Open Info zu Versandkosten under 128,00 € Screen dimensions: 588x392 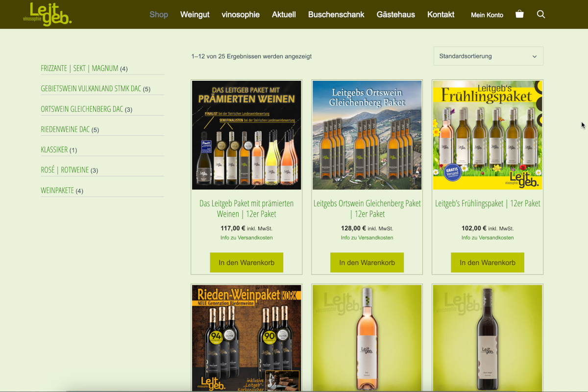(367, 238)
